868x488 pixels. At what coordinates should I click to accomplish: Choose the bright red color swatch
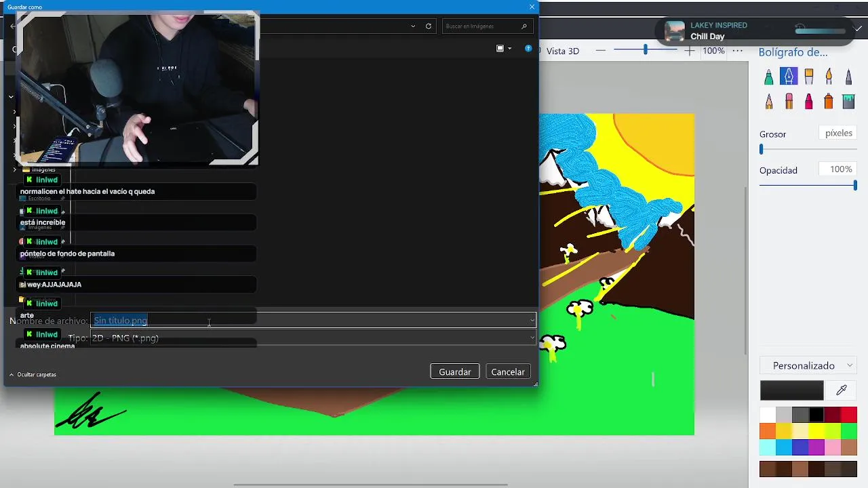tap(849, 414)
